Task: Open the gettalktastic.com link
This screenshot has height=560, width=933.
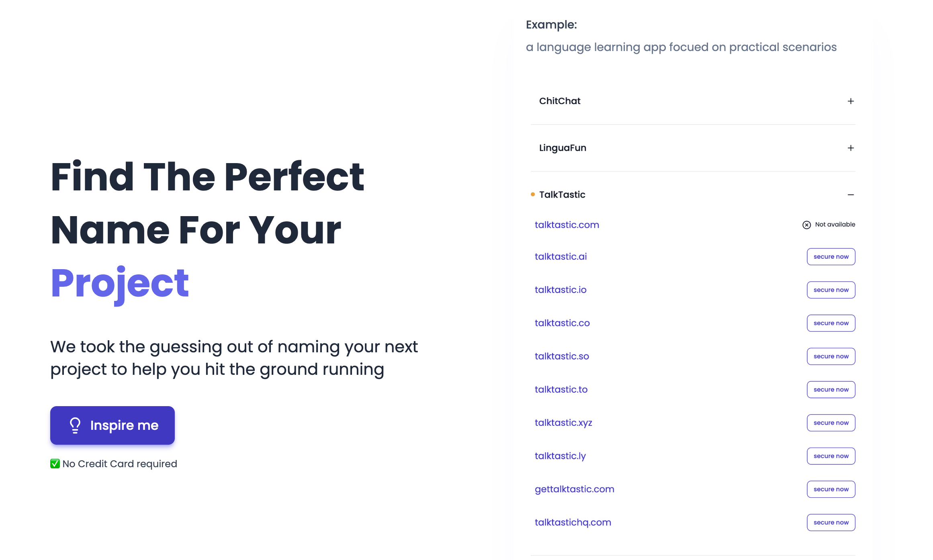Action: 574,489
